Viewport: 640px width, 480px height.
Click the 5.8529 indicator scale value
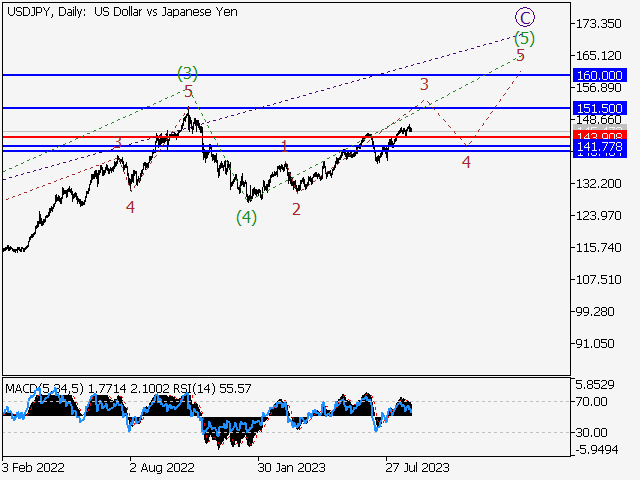coord(595,384)
